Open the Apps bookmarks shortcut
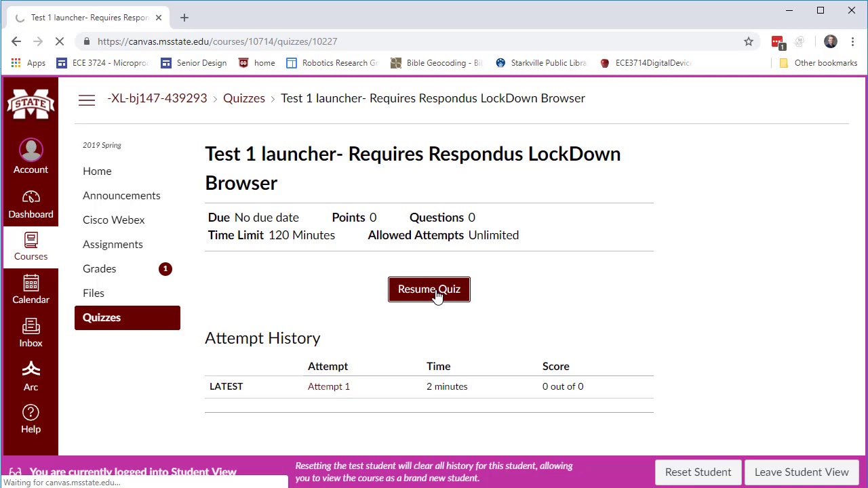Screen dimensions: 868x488 [28, 63]
